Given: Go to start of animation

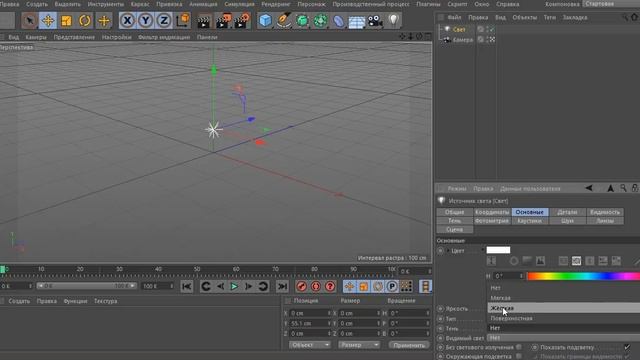Looking at the screenshot, I should [x=187, y=287].
